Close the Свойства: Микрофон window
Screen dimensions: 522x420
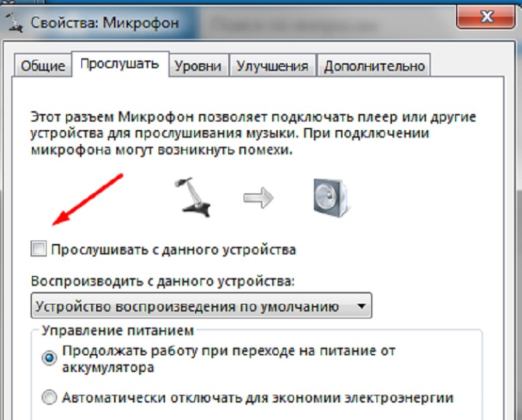point(486,16)
